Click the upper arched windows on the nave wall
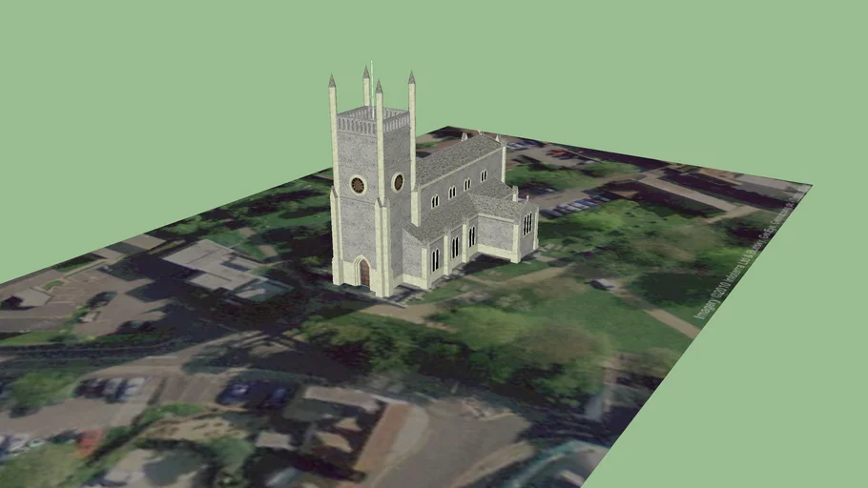 point(451,193)
